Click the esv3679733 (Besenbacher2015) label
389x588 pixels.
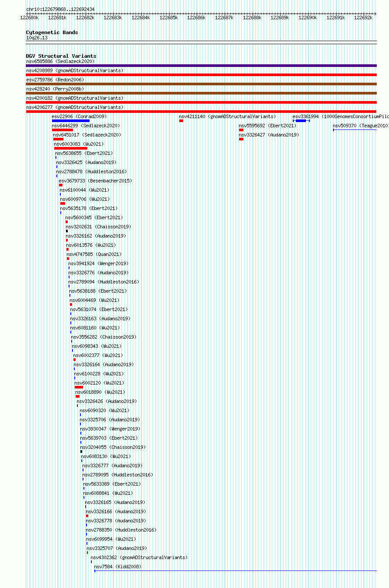95,181
